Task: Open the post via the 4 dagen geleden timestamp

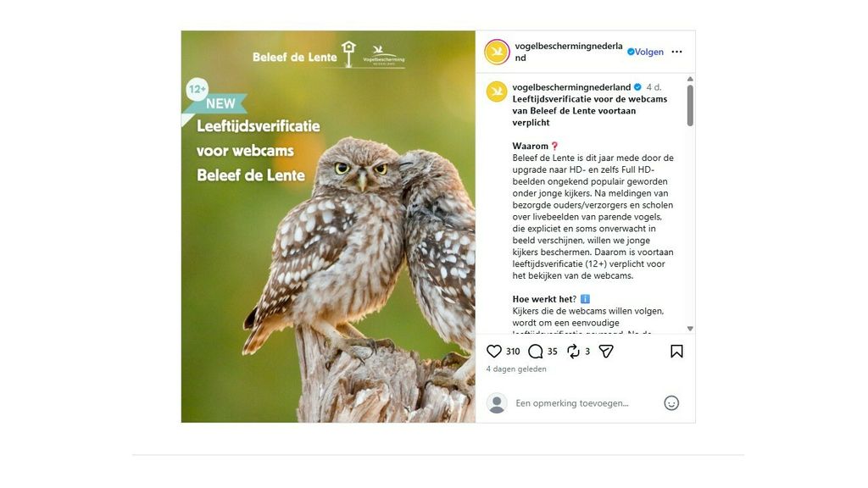Action: tap(516, 369)
